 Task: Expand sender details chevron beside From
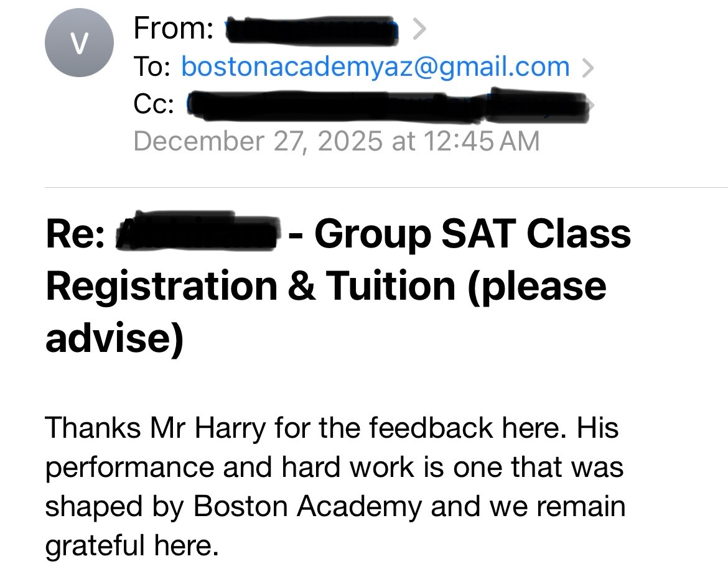click(419, 29)
